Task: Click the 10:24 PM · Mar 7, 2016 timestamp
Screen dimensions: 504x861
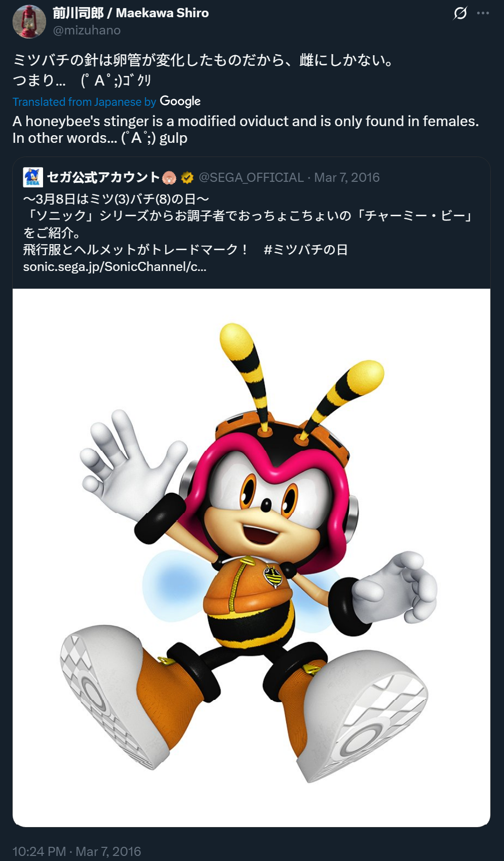Action: point(76,851)
